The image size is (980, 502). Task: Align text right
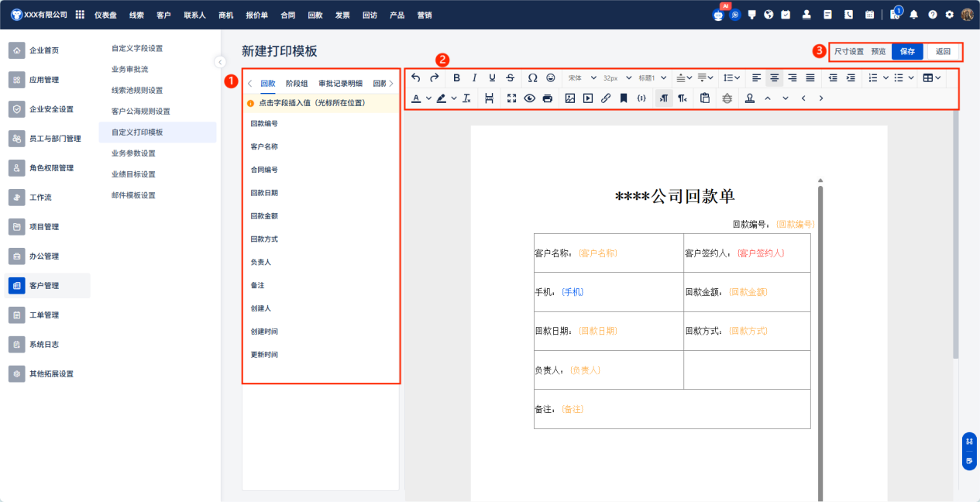(x=792, y=77)
